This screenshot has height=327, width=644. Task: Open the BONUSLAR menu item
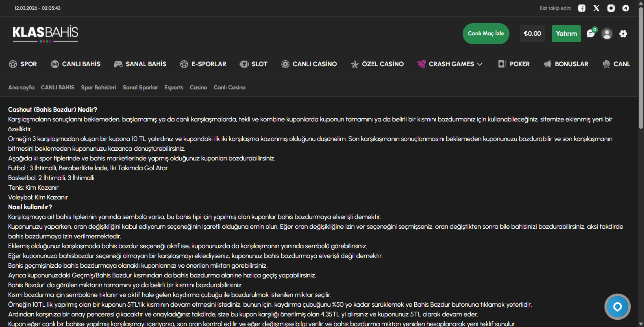pyautogui.click(x=566, y=64)
